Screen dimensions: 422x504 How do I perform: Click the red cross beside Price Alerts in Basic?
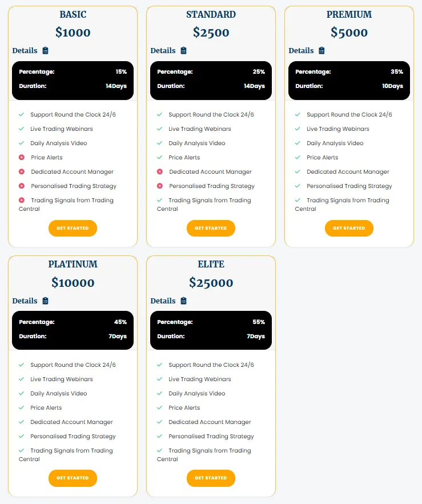pos(22,157)
